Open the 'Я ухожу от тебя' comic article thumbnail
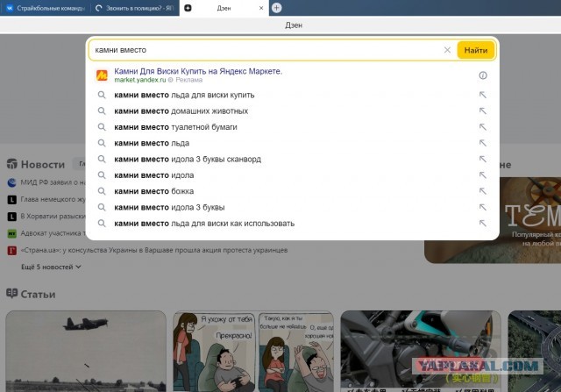Screen dimensions: 561x392 click(253, 351)
